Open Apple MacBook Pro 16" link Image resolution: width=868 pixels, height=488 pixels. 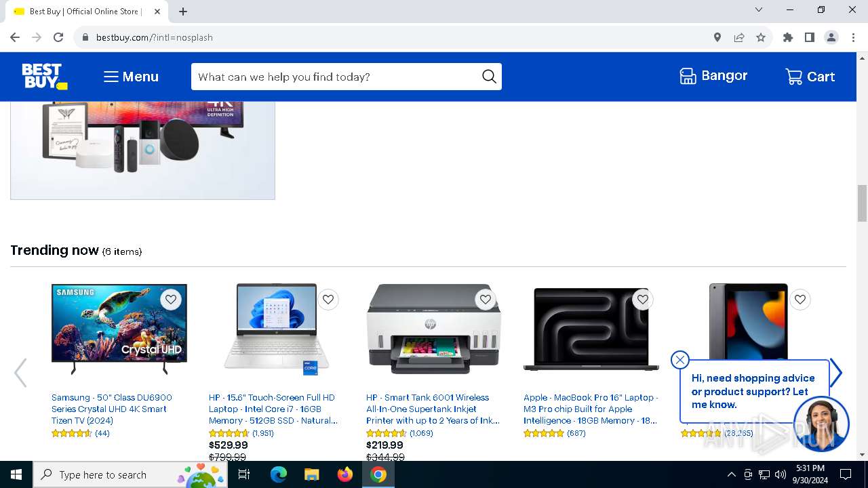[591, 409]
